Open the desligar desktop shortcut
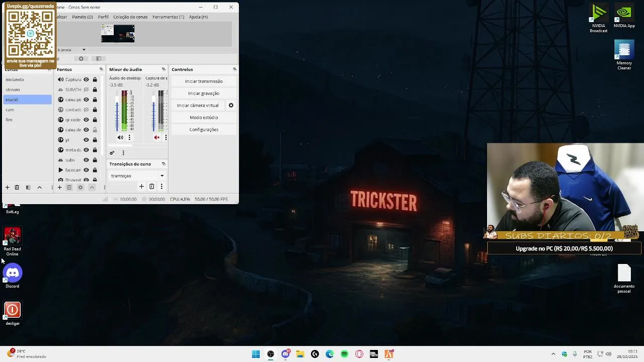 coord(13,314)
